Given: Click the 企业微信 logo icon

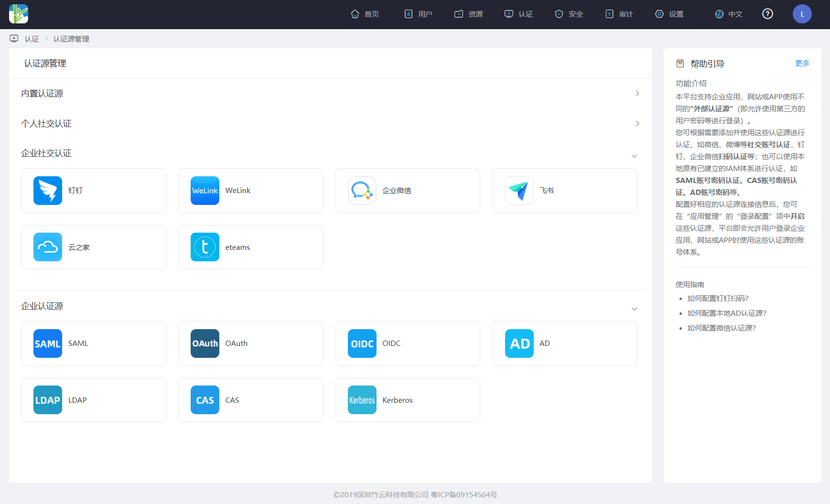Looking at the screenshot, I should (x=362, y=191).
